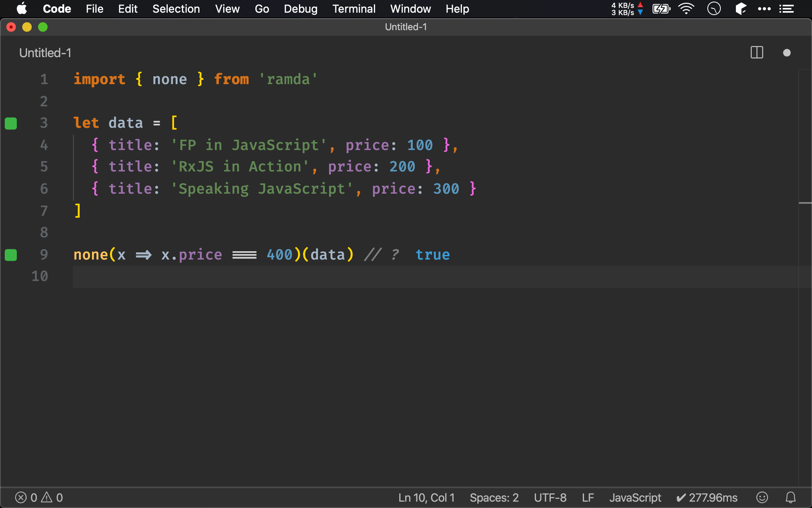Click the circular clock-like menu bar icon
The width and height of the screenshot is (812, 508).
[714, 9]
